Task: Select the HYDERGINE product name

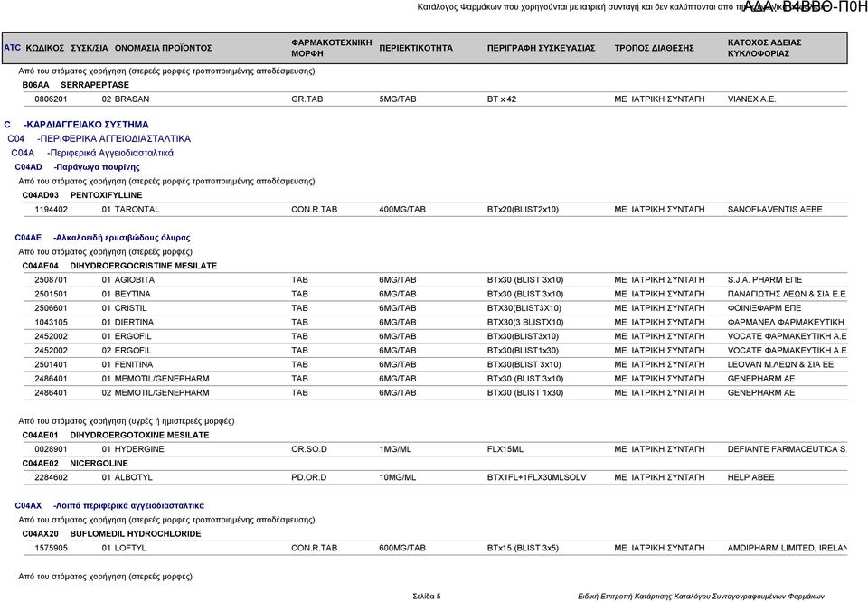Action: 139,449
